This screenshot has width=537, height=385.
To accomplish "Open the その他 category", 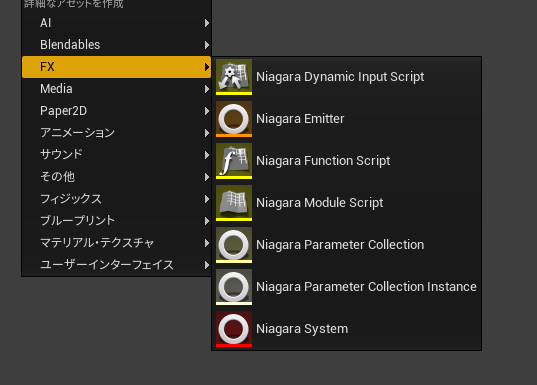I will 116,177.
